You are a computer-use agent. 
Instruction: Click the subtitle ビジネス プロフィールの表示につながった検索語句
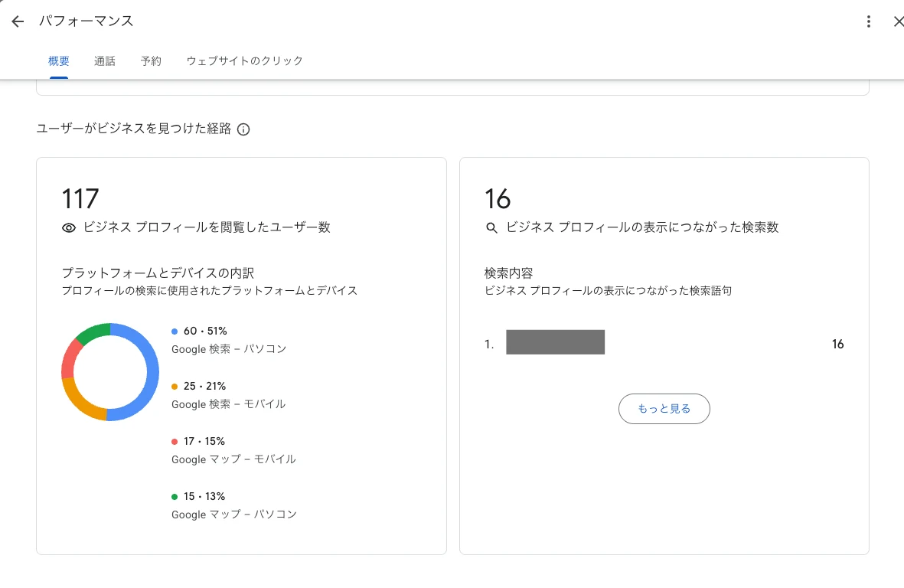609,290
